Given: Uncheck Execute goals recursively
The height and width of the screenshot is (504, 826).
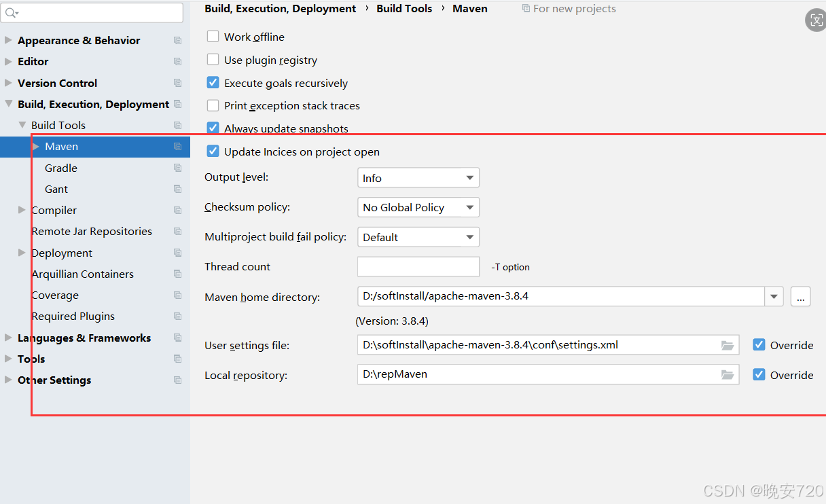Looking at the screenshot, I should coord(213,83).
